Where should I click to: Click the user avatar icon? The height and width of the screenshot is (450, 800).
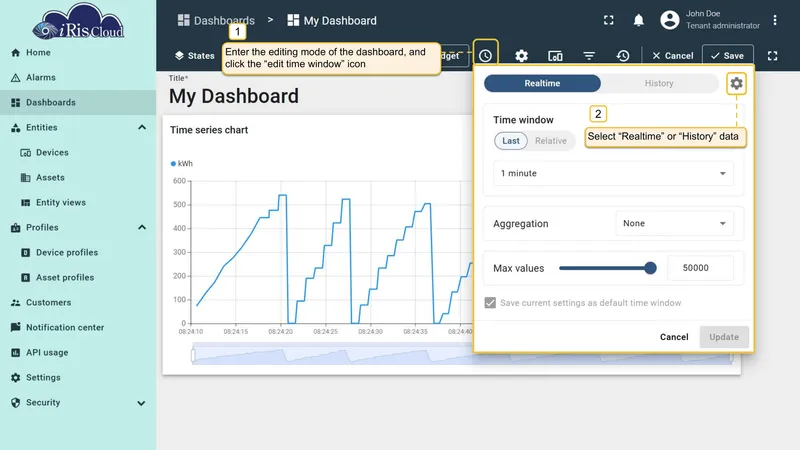pyautogui.click(x=670, y=20)
